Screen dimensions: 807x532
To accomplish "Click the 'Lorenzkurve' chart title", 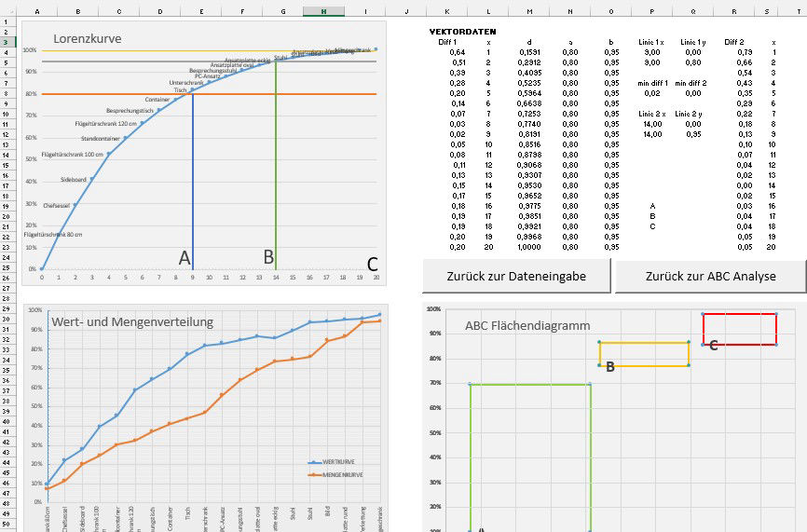I will 87,40.
